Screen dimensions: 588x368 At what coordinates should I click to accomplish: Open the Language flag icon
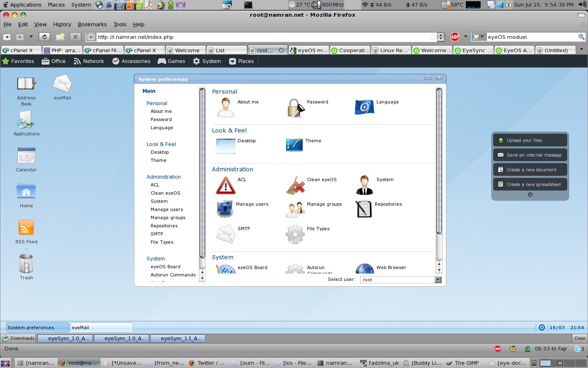365,108
